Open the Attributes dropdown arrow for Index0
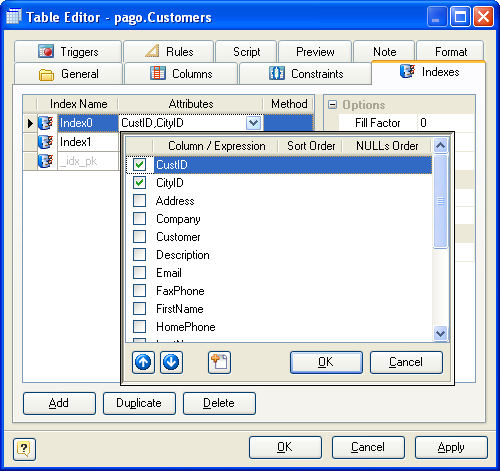 pyautogui.click(x=253, y=123)
